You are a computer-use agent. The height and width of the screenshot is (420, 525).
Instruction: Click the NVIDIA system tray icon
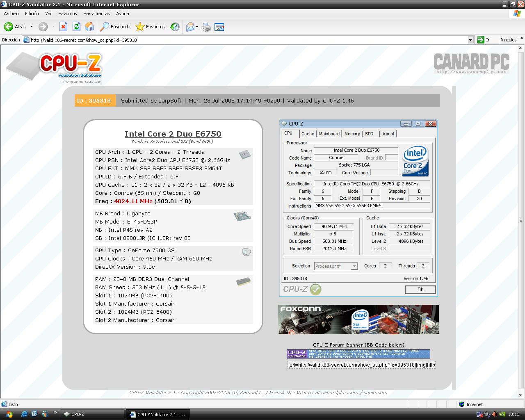(501, 414)
